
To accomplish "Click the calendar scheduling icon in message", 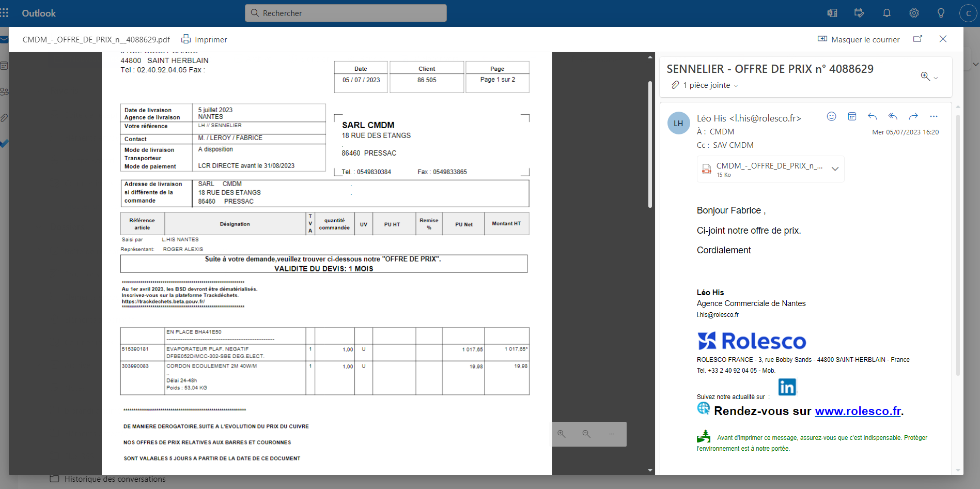I will (852, 116).
